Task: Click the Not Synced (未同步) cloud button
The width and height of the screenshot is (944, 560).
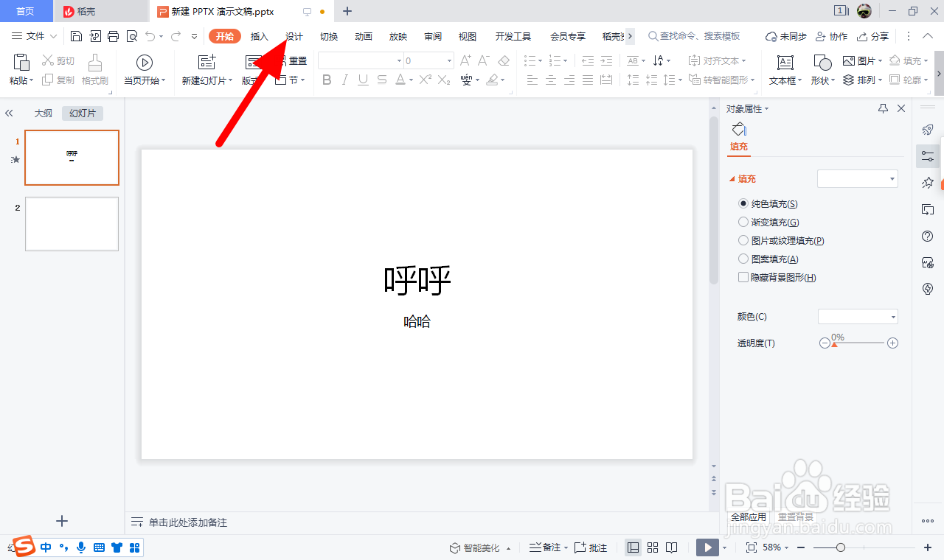Action: click(786, 36)
